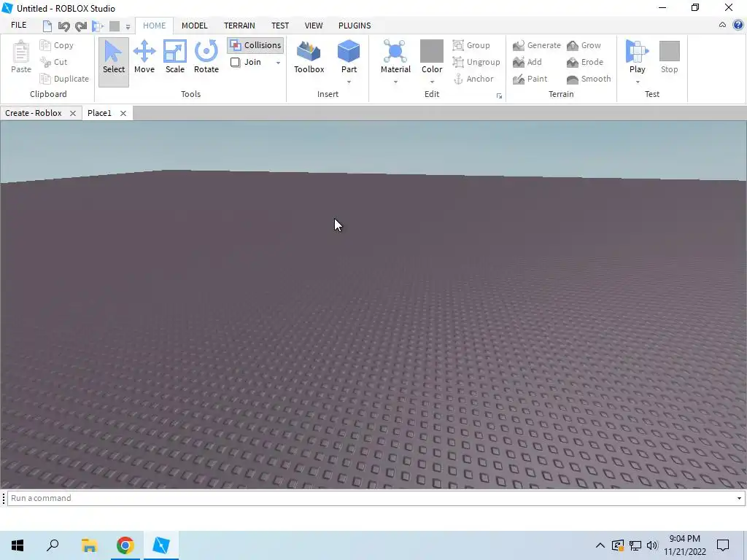Switch to the TERRAIN ribbon tab
747x560 pixels.
[x=239, y=26]
